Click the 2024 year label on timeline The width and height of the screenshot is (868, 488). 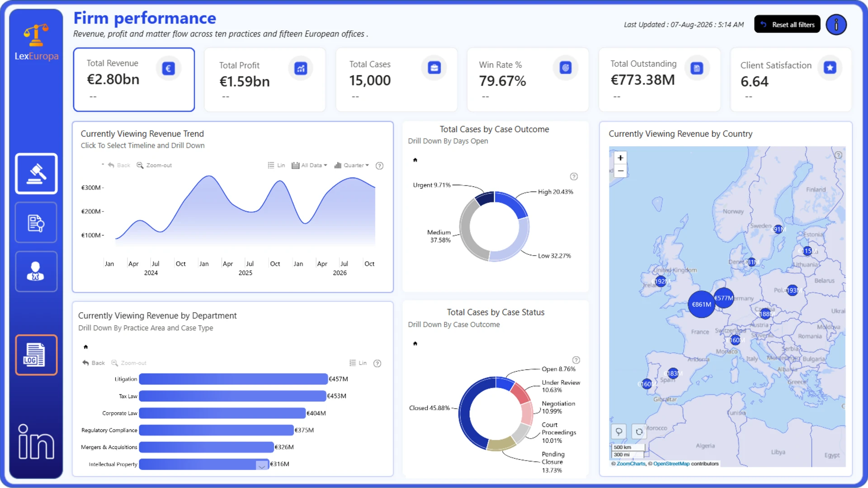pos(151,273)
